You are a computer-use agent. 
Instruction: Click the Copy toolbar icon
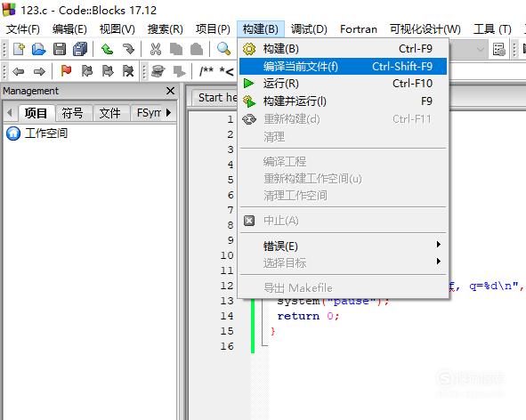click(x=176, y=49)
